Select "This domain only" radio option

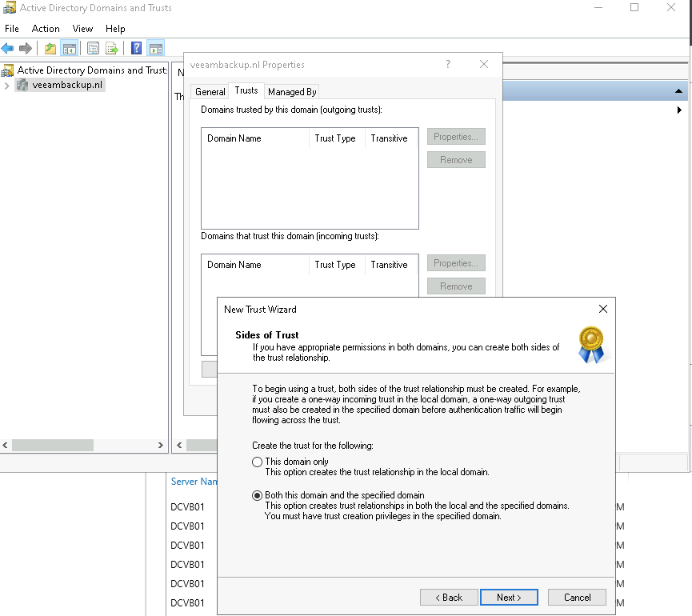click(x=257, y=462)
